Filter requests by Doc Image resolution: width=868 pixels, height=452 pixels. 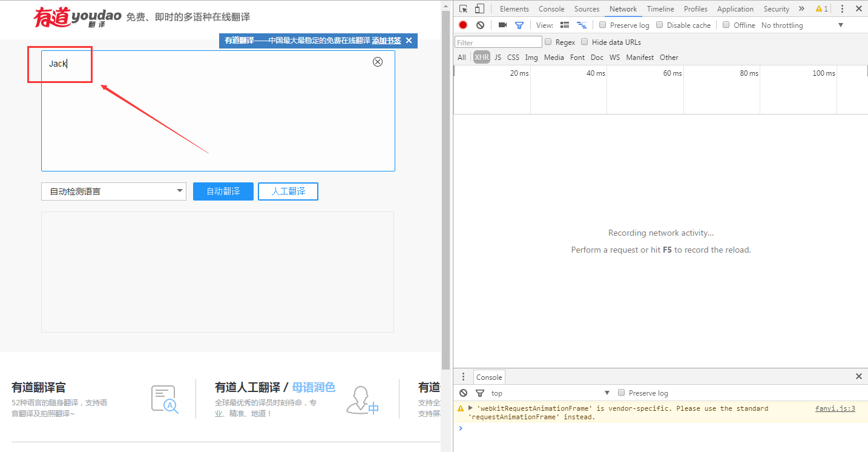click(x=597, y=57)
